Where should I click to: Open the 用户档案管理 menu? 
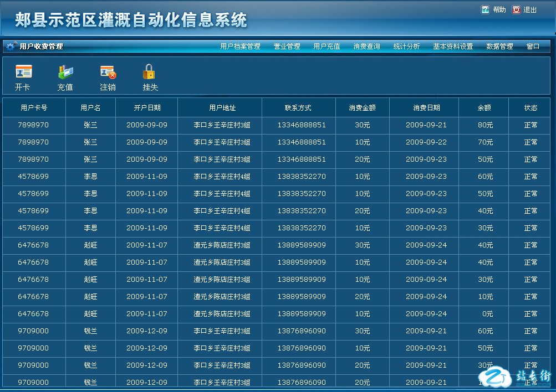pyautogui.click(x=240, y=47)
